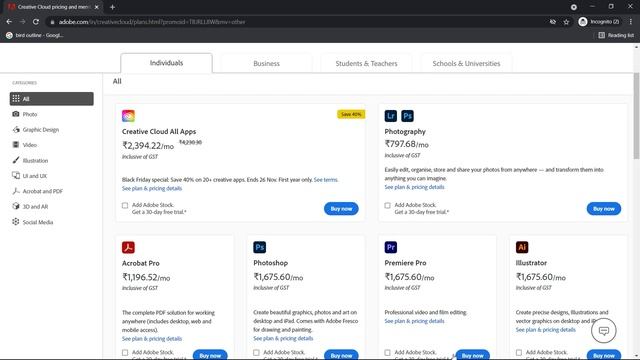Open See terms link in Black Friday offer

(x=326, y=180)
